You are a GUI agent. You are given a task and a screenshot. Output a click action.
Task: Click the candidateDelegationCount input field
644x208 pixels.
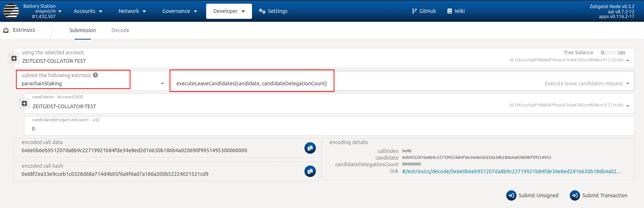click(329, 129)
